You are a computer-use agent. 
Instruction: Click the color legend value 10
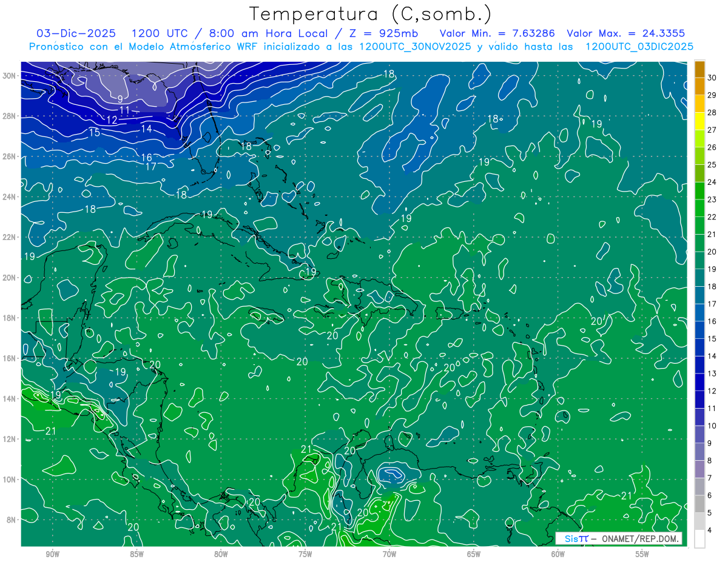pyautogui.click(x=712, y=426)
